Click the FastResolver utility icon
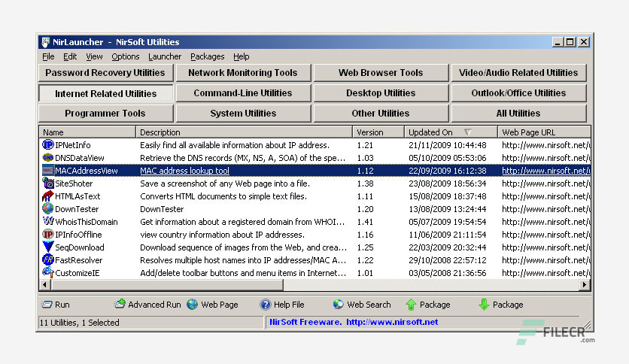This screenshot has width=629, height=364. click(x=47, y=259)
